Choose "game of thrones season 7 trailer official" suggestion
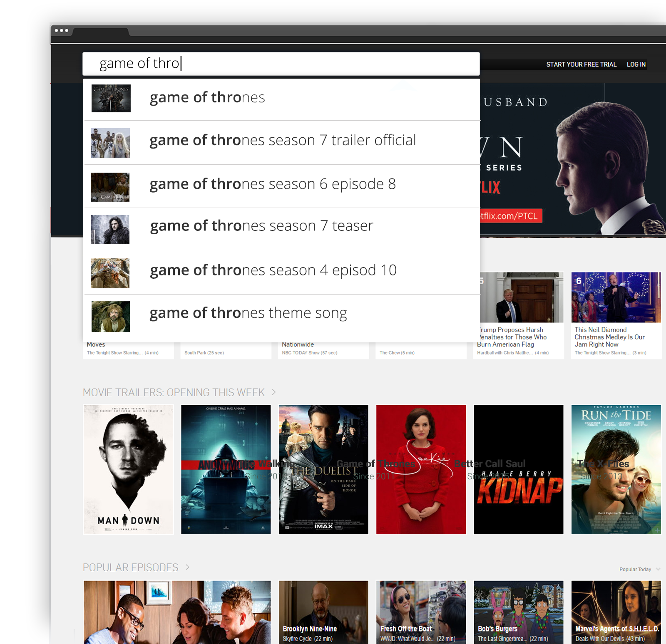The height and width of the screenshot is (644, 666). (282, 142)
